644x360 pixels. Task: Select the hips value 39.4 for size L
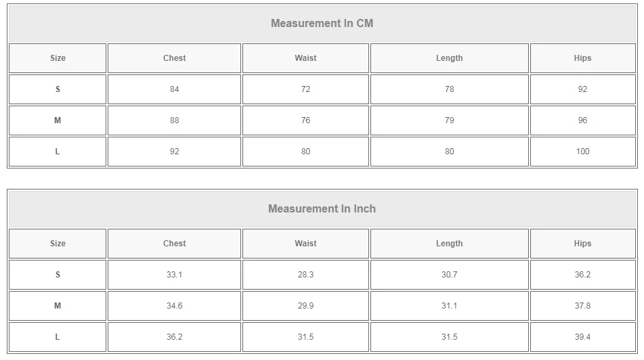point(582,337)
